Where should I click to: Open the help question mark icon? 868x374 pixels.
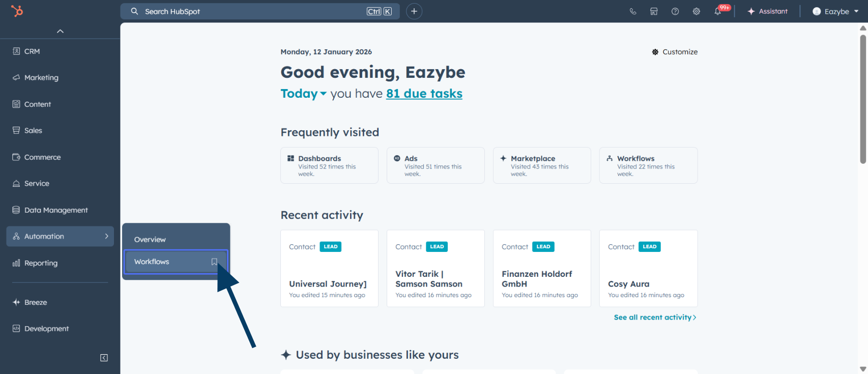[x=675, y=11]
